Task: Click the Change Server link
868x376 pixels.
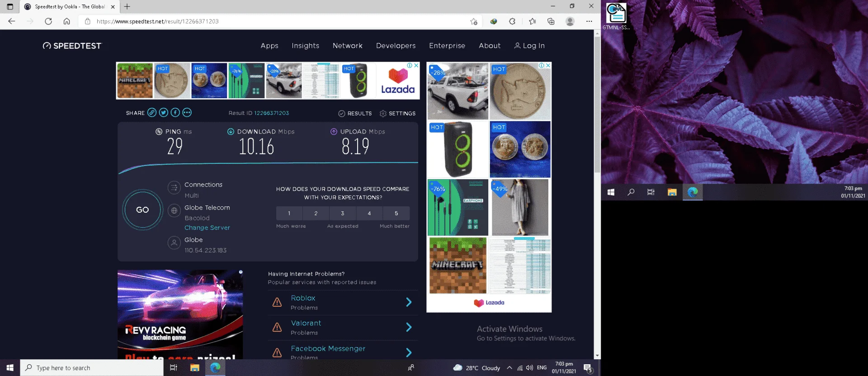Action: pyautogui.click(x=207, y=228)
